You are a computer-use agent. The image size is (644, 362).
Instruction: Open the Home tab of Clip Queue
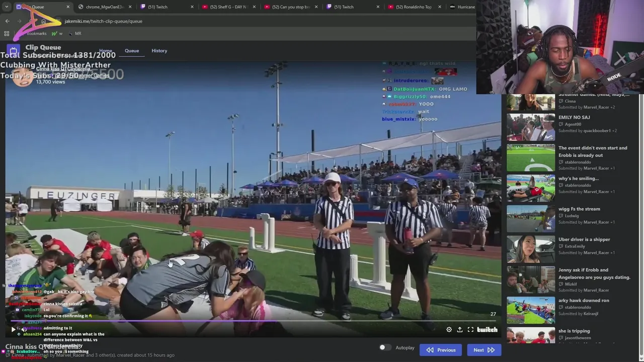[x=106, y=51]
